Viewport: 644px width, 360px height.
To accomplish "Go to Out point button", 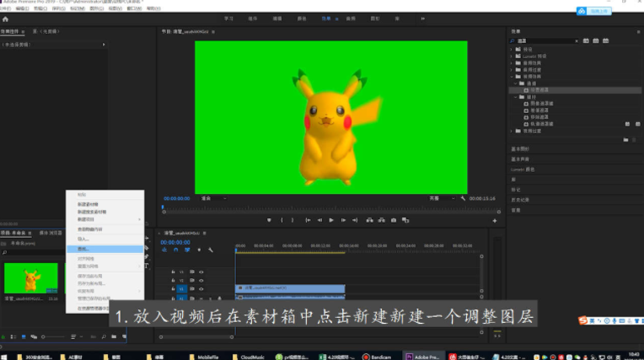I will 355,220.
